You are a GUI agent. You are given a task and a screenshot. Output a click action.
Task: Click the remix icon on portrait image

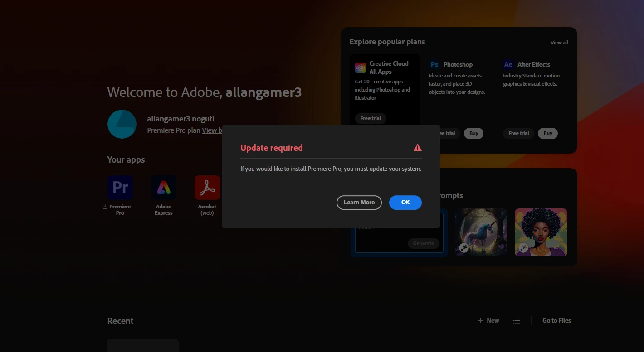(523, 248)
